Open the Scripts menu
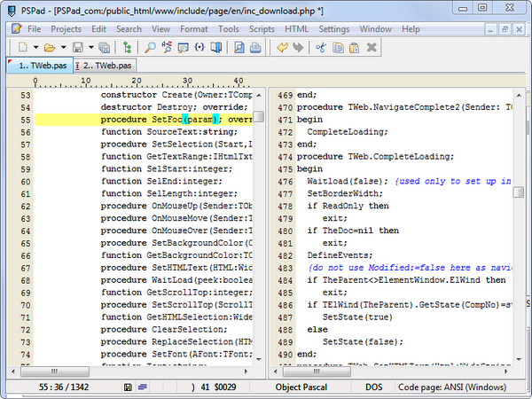The image size is (532, 399). pos(262,29)
